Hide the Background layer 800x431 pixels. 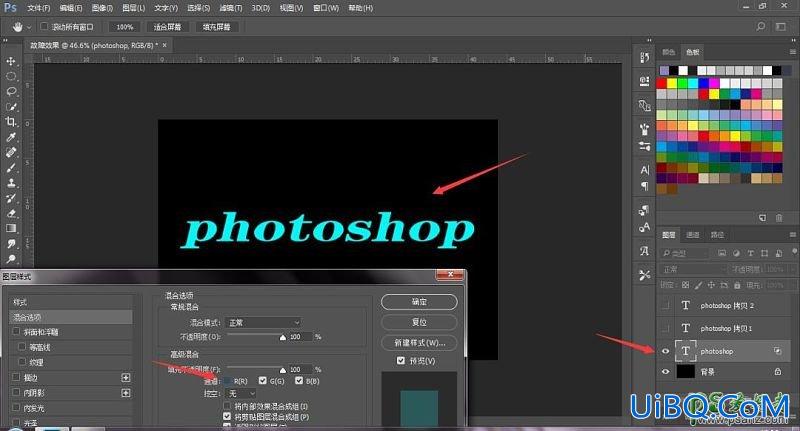(x=665, y=372)
